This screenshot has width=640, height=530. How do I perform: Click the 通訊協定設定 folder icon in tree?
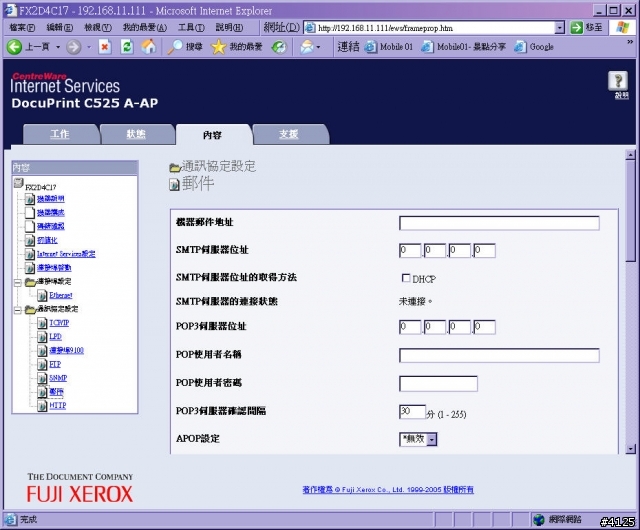(30, 310)
